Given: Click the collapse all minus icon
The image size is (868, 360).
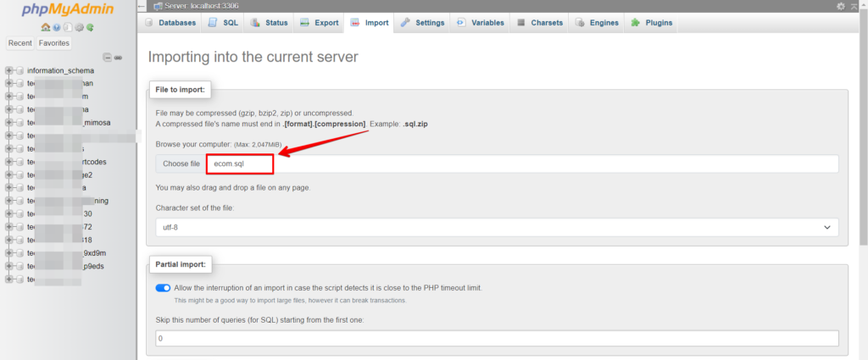Looking at the screenshot, I should point(108,58).
